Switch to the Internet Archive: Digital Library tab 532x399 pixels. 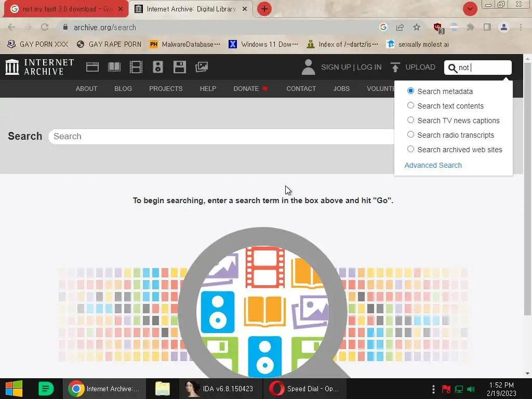[x=191, y=9]
